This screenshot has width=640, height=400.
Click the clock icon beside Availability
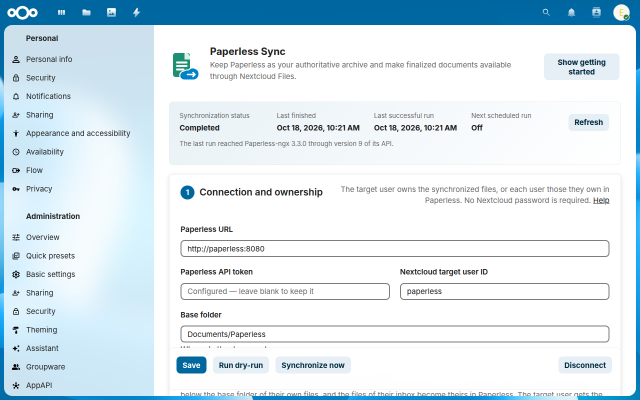[x=16, y=152]
